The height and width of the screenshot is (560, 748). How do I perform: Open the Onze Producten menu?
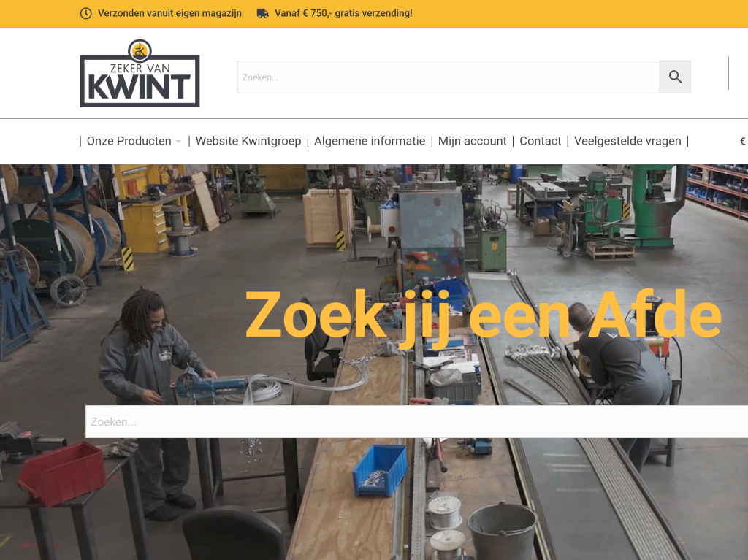(x=129, y=141)
